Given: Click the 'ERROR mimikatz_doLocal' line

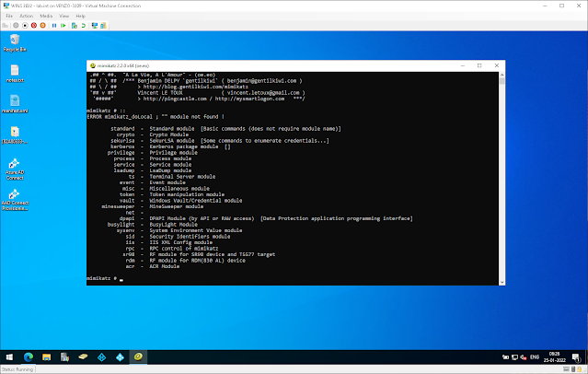Looking at the screenshot, I should pyautogui.click(x=156, y=117).
